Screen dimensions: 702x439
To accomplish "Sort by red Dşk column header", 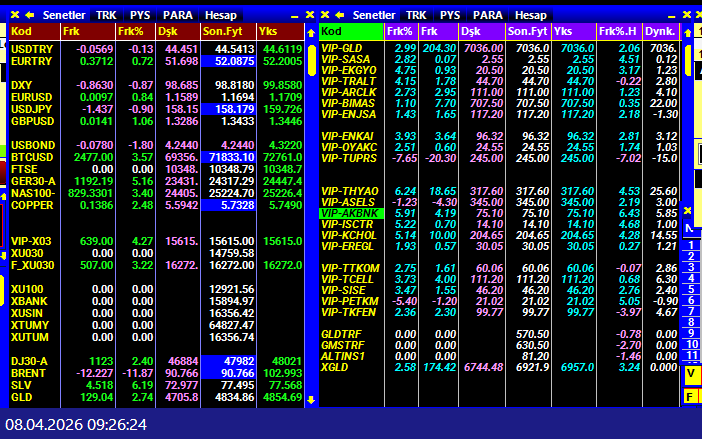I will coord(178,31).
